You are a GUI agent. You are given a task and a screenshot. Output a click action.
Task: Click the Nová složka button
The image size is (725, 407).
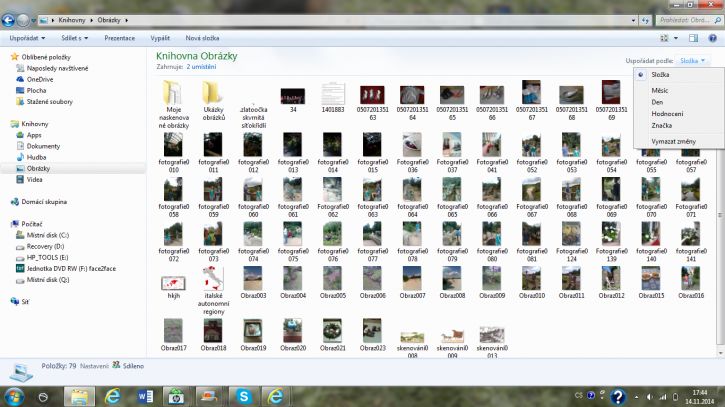pos(202,38)
